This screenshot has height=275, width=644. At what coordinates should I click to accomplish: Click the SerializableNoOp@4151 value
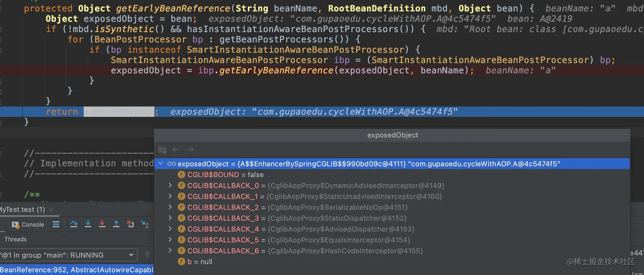[x=337, y=207]
